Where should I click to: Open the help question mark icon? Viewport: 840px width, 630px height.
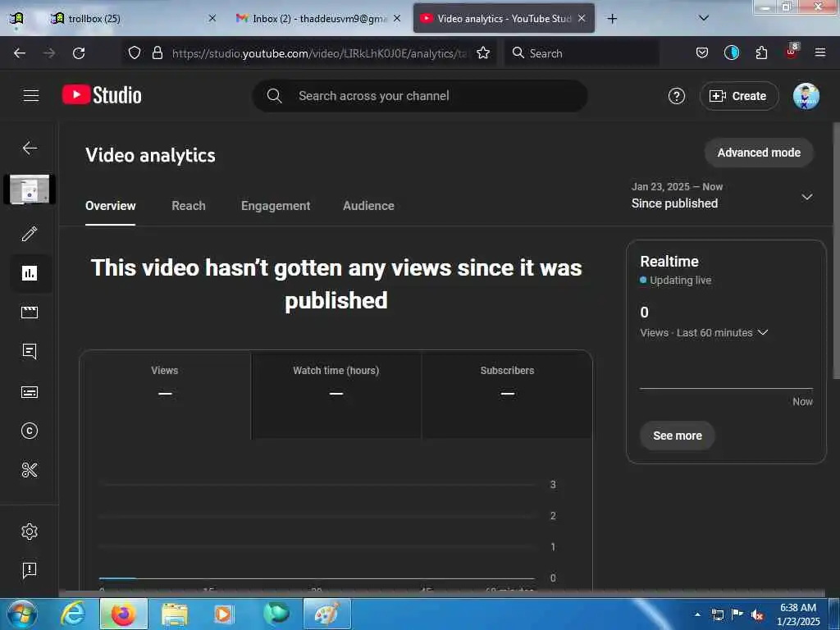[676, 96]
